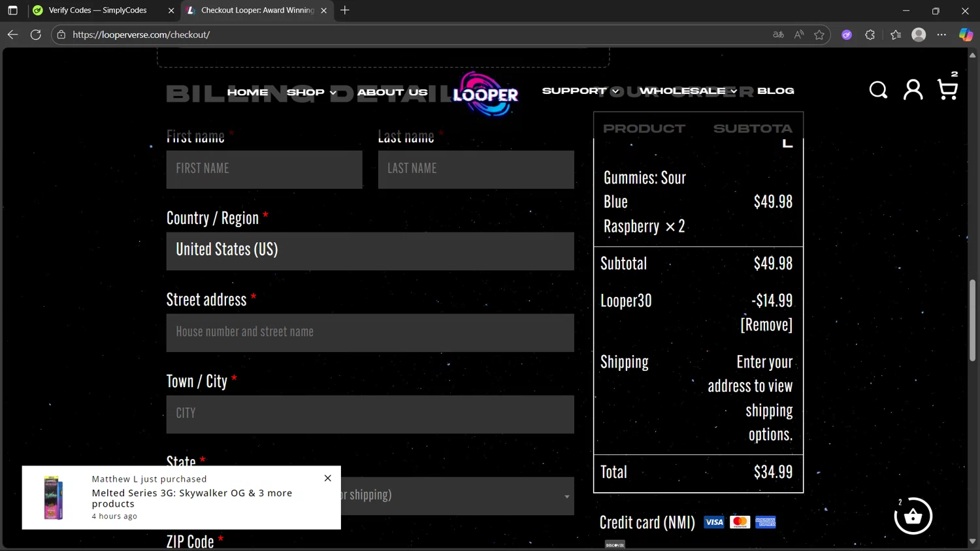Open the site search magnifier icon

click(878, 89)
